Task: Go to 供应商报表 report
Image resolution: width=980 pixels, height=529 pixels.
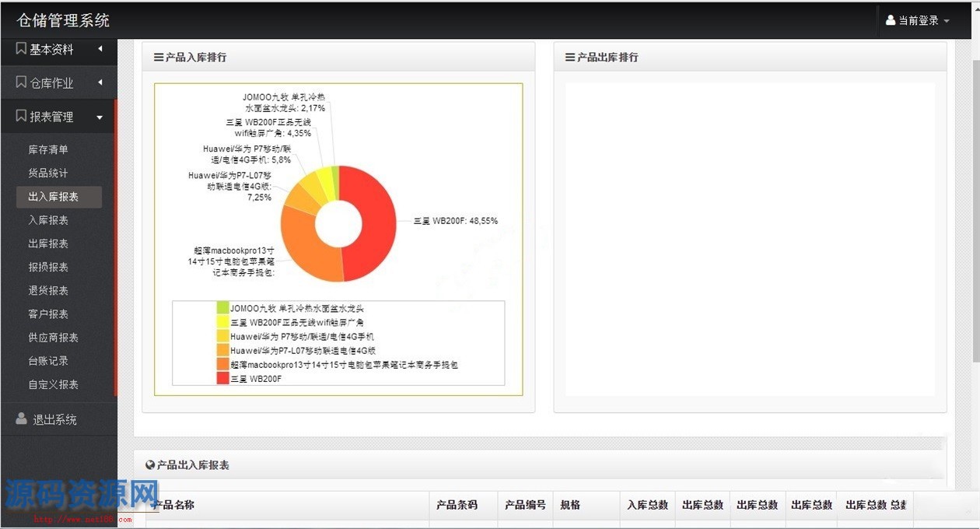Action: click(x=53, y=338)
